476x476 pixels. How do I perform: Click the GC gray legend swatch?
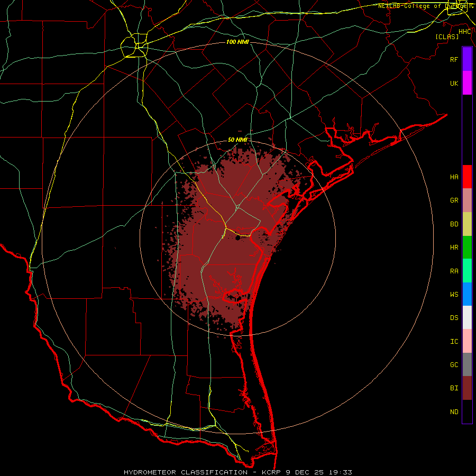pyautogui.click(x=467, y=364)
